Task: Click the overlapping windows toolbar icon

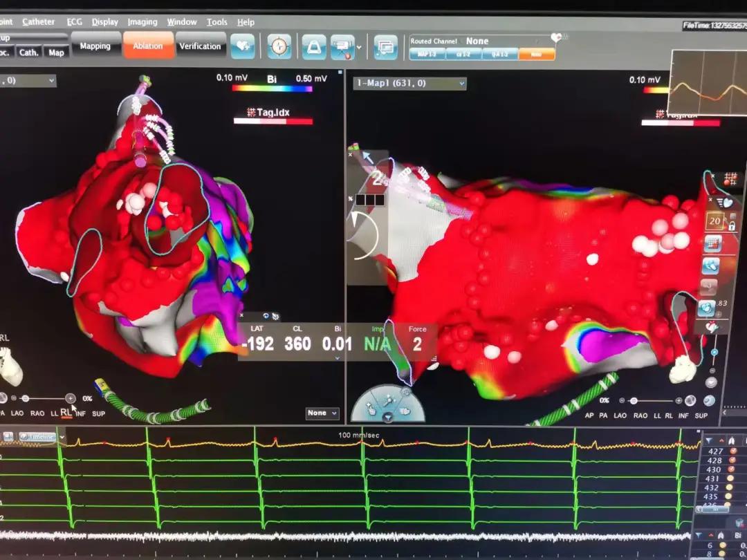Action: (x=385, y=48)
